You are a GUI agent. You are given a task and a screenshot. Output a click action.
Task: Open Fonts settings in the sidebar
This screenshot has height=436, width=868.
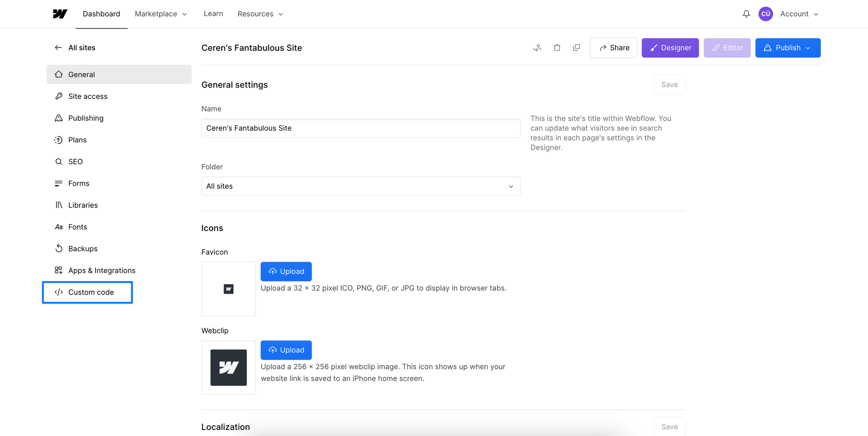coord(119,227)
